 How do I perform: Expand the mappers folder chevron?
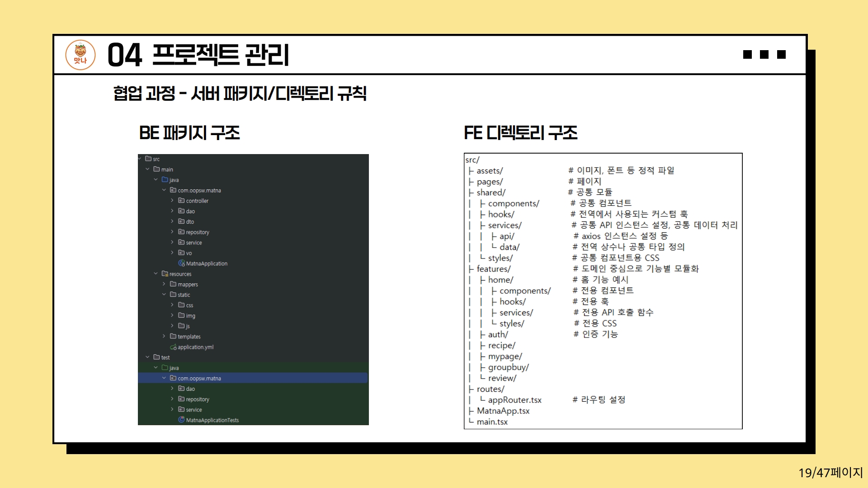164,284
